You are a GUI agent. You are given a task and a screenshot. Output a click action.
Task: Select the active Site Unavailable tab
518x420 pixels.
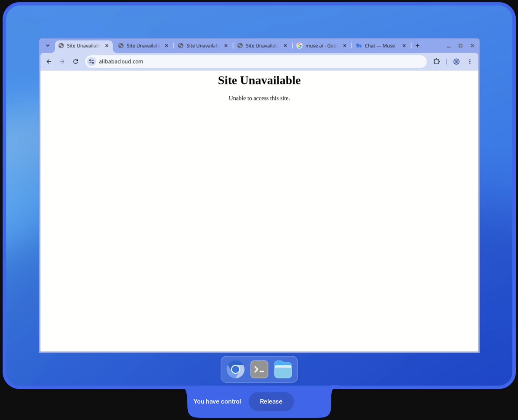(83, 46)
